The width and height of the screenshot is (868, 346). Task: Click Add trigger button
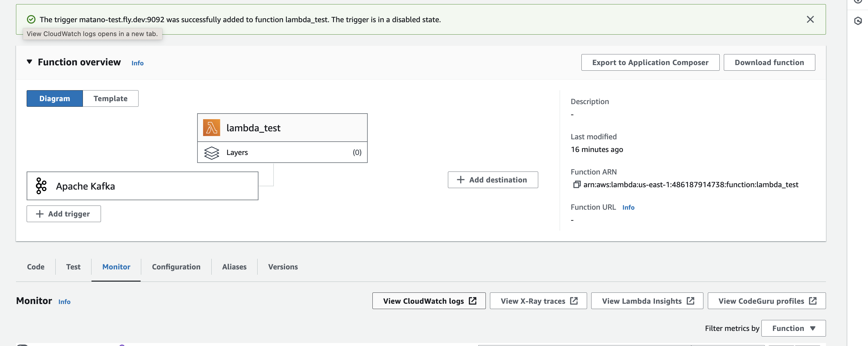click(x=64, y=214)
